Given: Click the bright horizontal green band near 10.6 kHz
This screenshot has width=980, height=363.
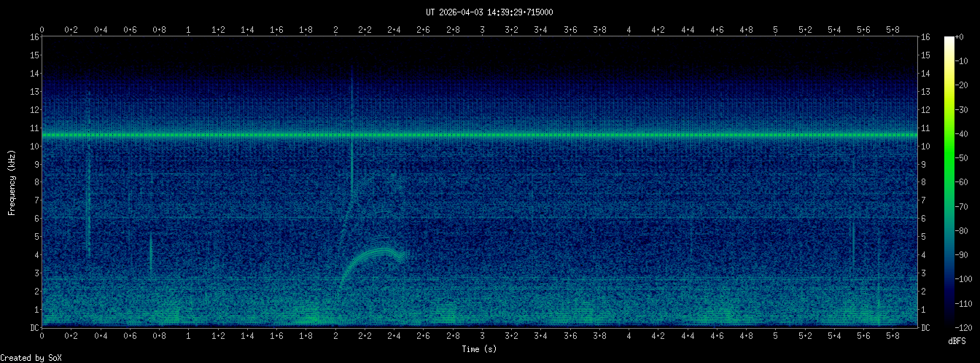Looking at the screenshot, I should coord(481,135).
